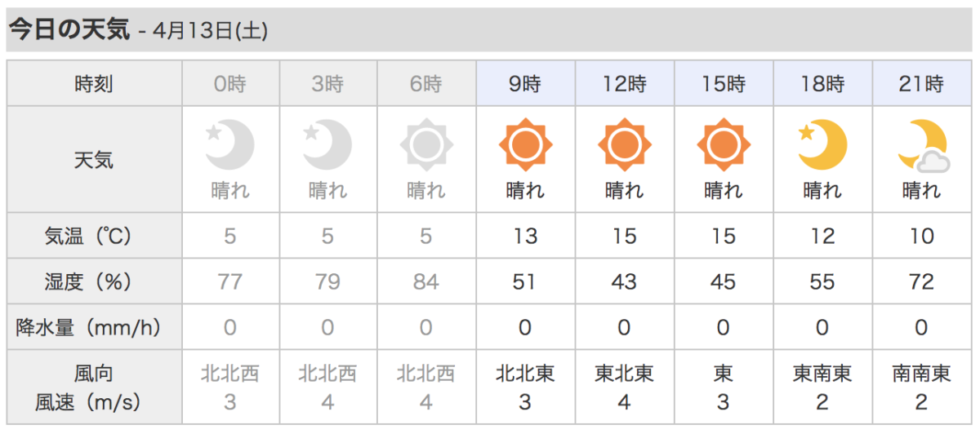This screenshot has height=434, width=980.
Task: Click the 時刻 row label
Action: click(94, 83)
